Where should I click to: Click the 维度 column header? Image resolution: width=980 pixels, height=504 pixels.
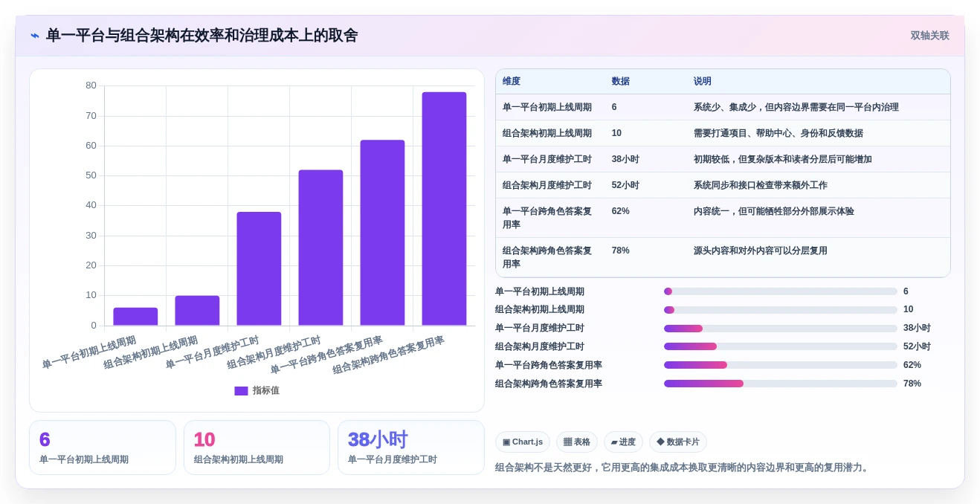pos(512,81)
